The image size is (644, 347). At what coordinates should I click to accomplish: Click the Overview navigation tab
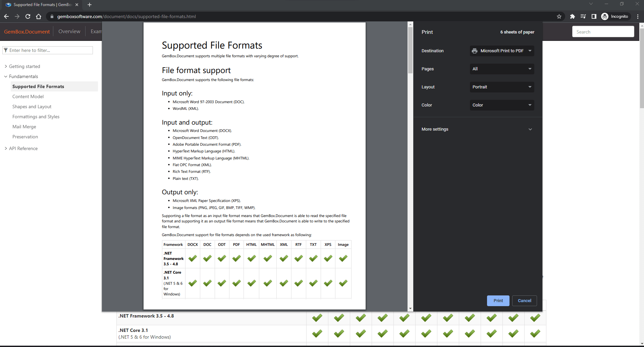coord(69,31)
